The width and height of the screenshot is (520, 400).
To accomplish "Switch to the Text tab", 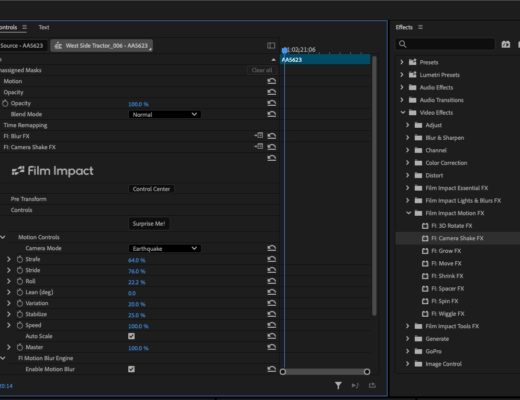I will 44,27.
